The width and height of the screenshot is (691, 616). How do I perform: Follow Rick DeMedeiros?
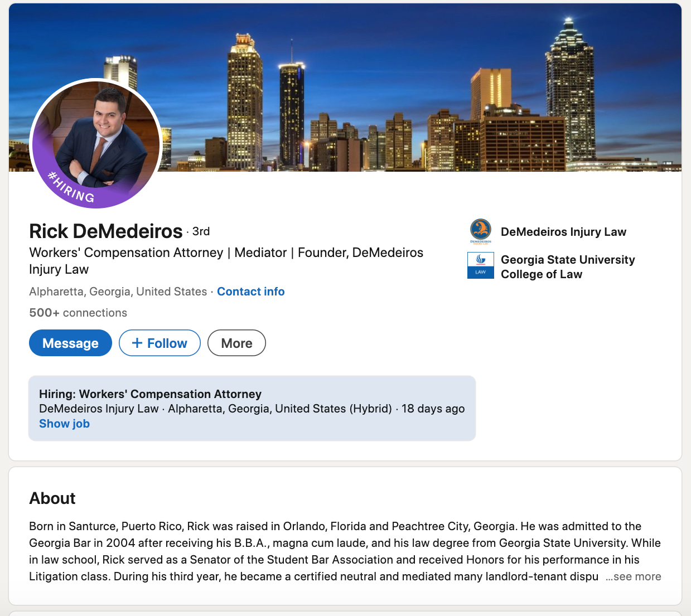(x=160, y=343)
